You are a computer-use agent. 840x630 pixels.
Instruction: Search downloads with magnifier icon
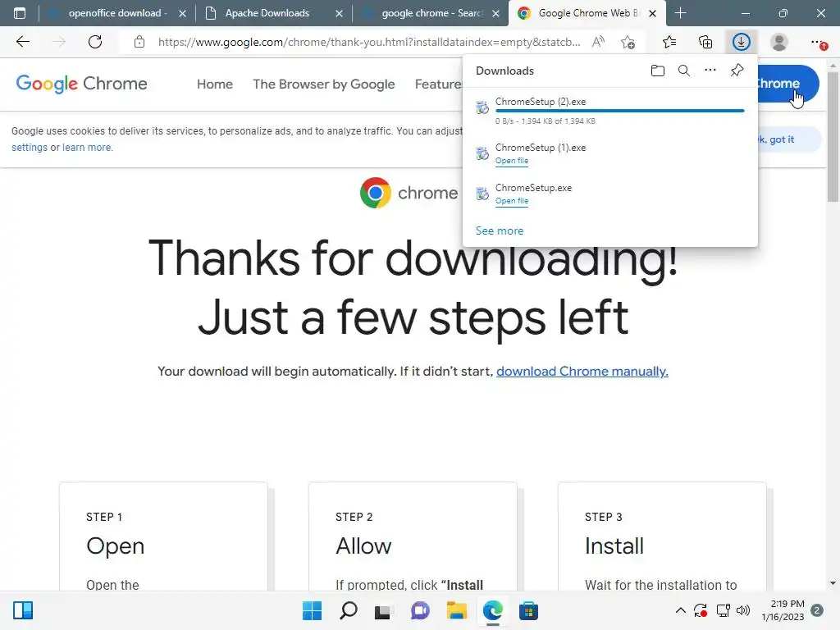point(684,71)
